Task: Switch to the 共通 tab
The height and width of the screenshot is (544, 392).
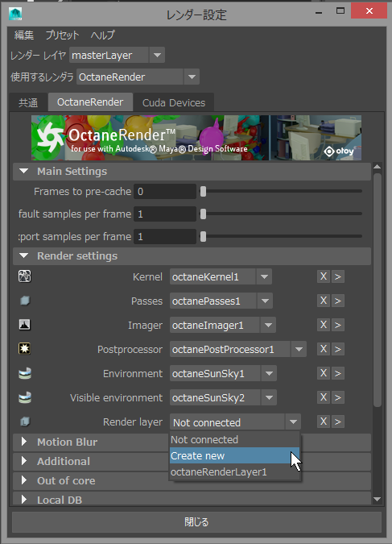Action: pyautogui.click(x=28, y=102)
